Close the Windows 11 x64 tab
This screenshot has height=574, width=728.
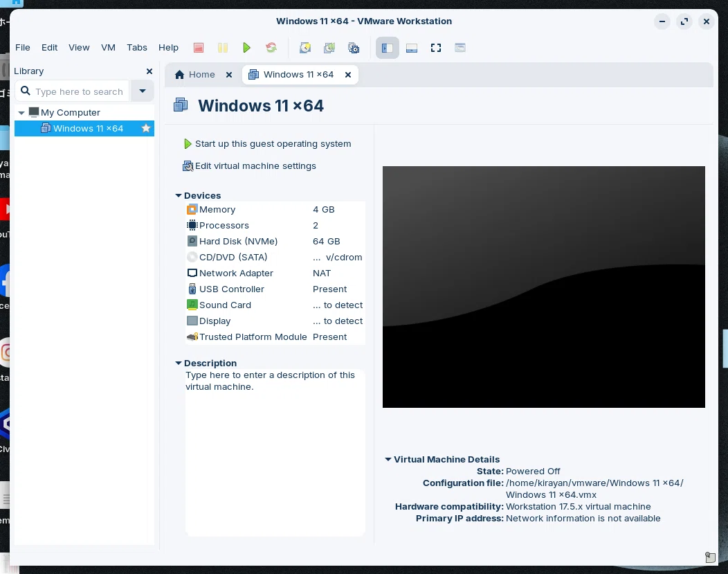pyautogui.click(x=348, y=75)
